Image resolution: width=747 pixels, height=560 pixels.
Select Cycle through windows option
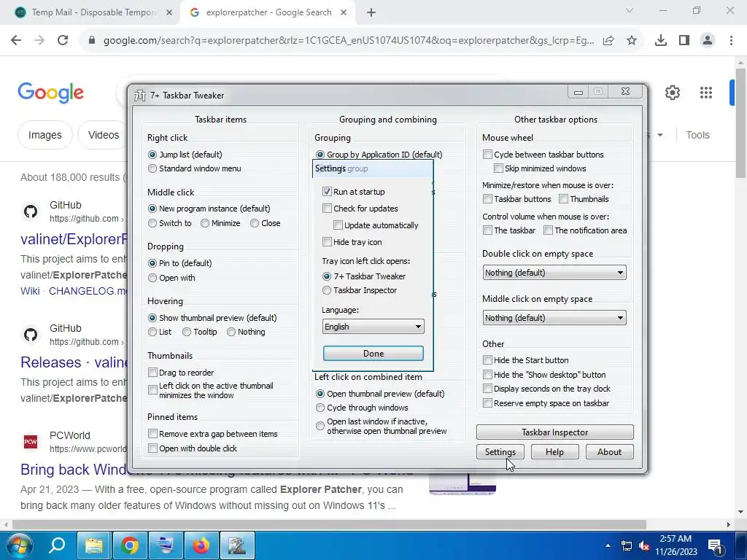click(320, 408)
